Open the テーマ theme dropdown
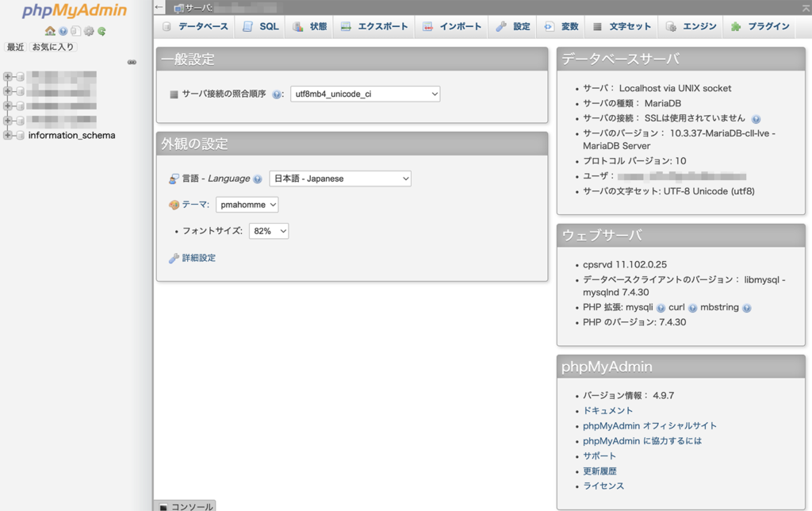Viewport: 812px width, 511px height. click(x=247, y=204)
